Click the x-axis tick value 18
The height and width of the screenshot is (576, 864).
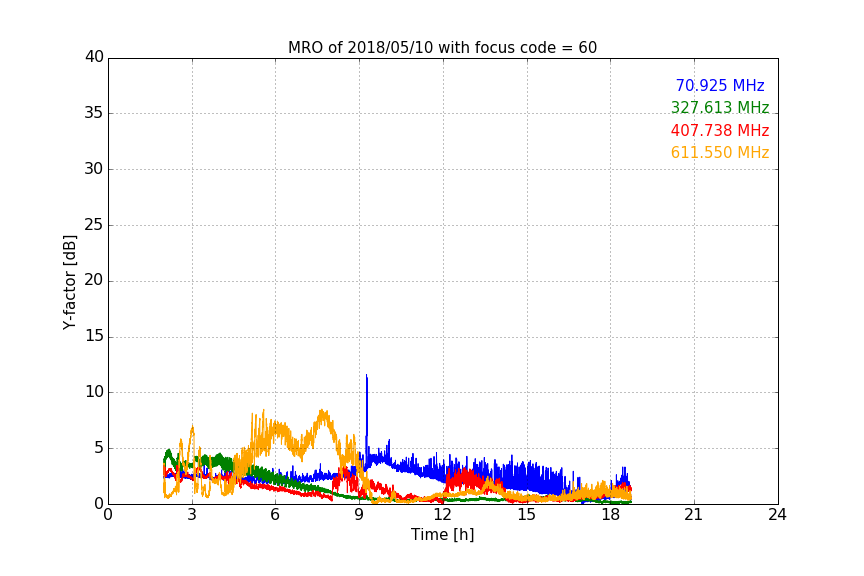(611, 515)
